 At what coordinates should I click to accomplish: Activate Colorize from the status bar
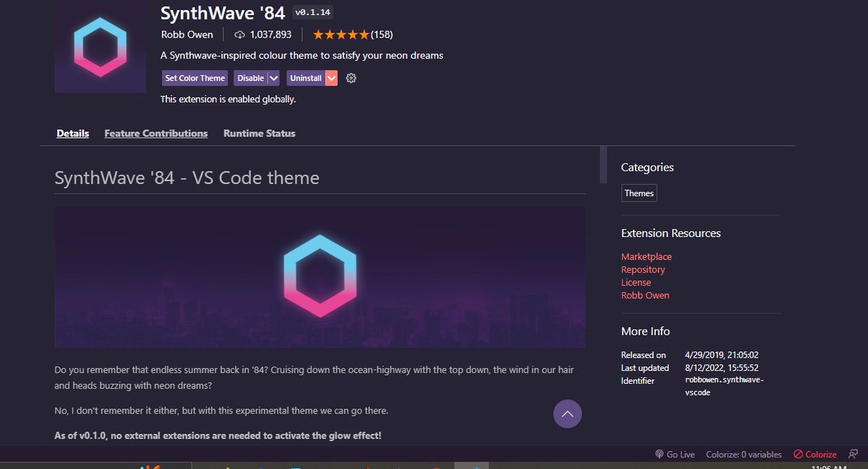coord(815,454)
